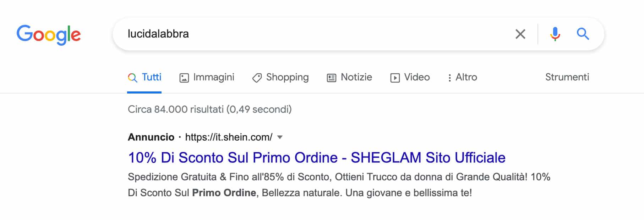Open the Altro more options menu

point(462,77)
